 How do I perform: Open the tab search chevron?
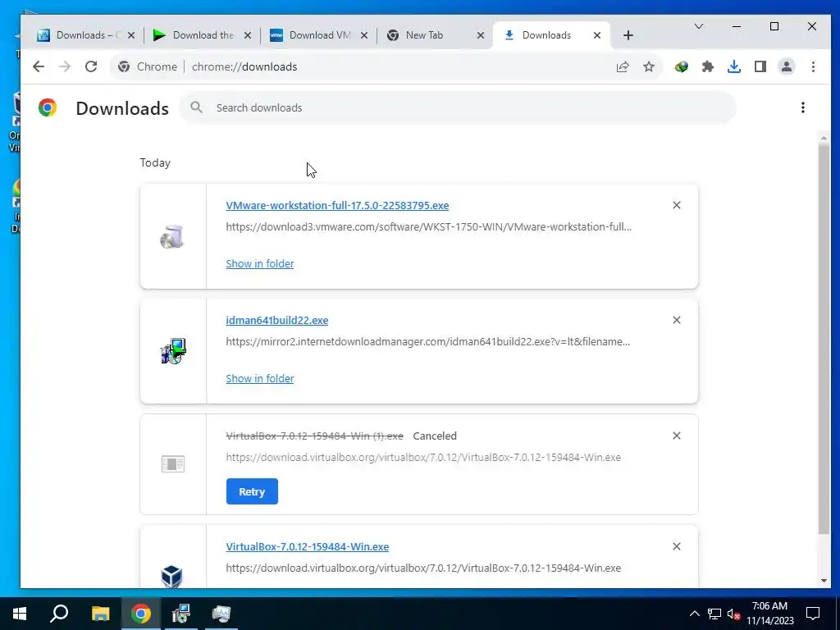click(699, 26)
